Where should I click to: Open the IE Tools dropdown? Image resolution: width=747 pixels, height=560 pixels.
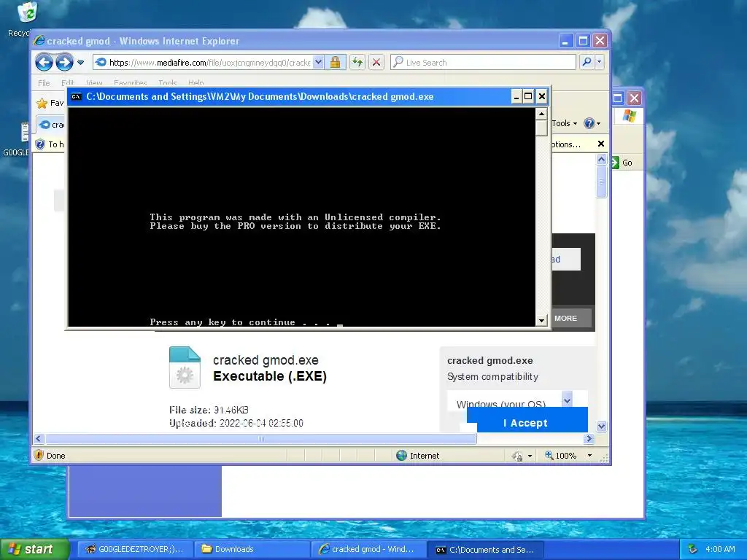(x=565, y=123)
